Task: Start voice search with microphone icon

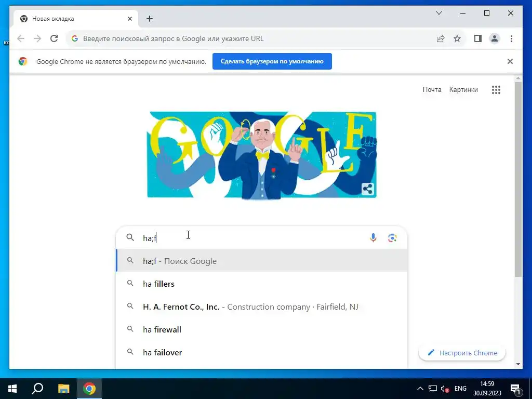Action: click(x=373, y=238)
